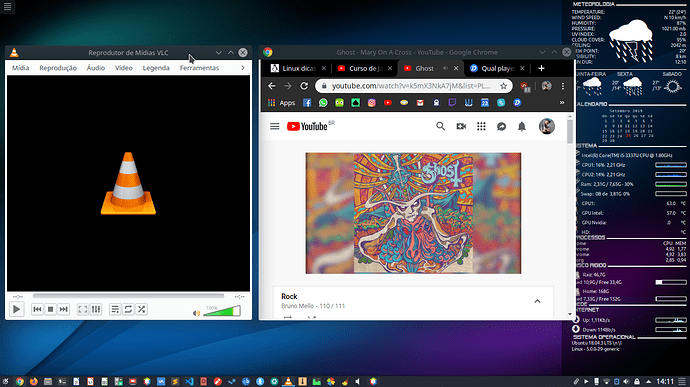Viewport: 690px width, 387px height.
Task: Reload the YouTube page
Action: pyautogui.click(x=304, y=86)
